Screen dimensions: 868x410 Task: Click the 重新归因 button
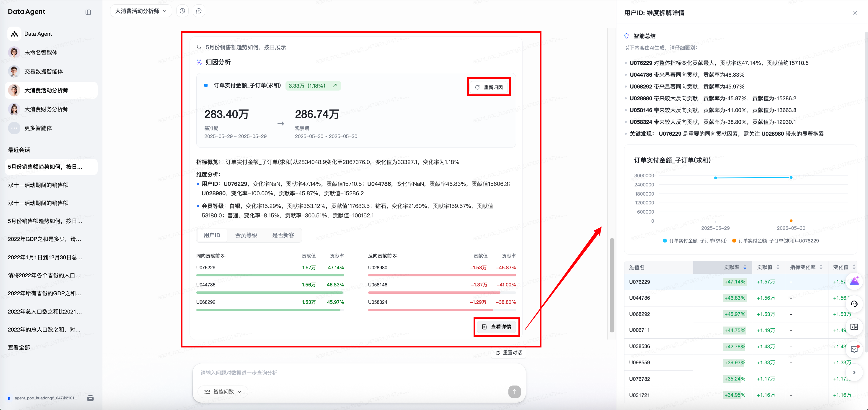point(489,87)
